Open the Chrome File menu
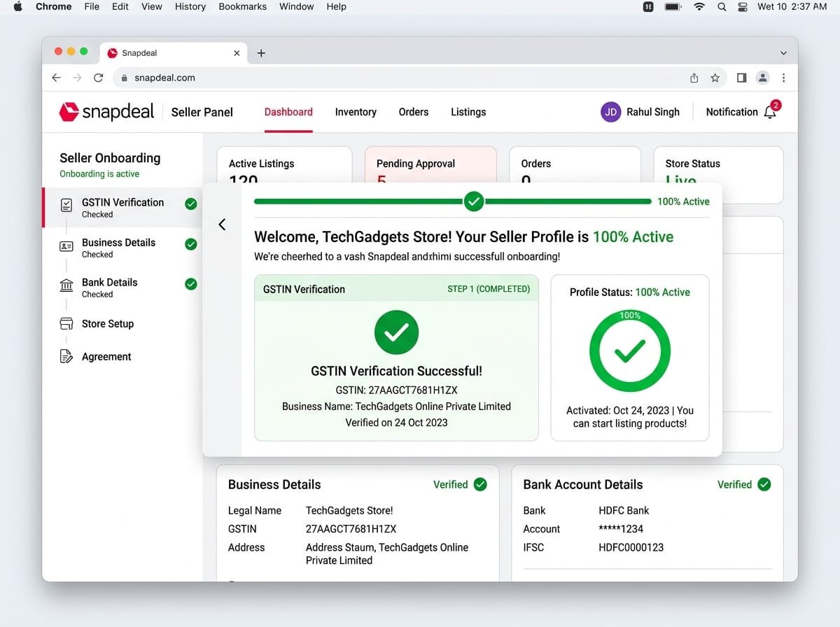This screenshot has width=840, height=627. click(x=92, y=6)
